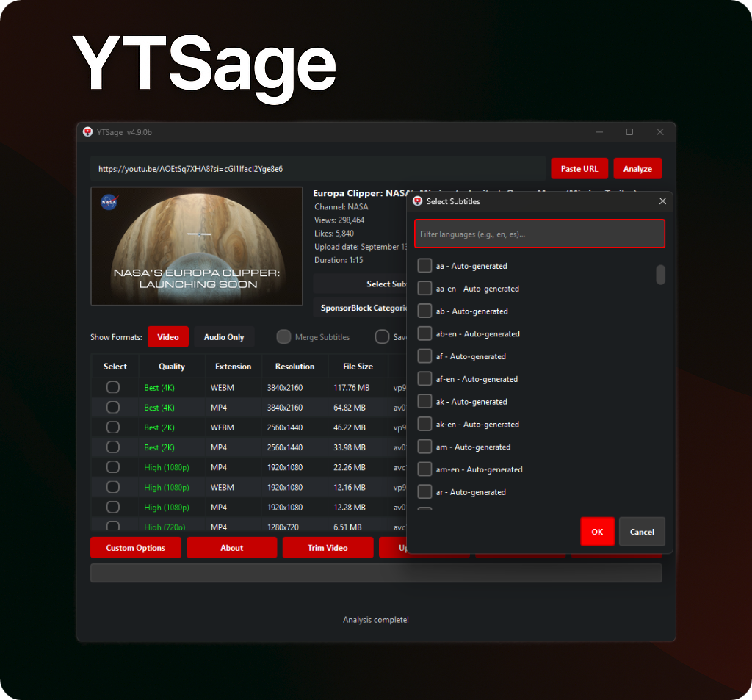Focus the Filter languages input field
This screenshot has width=752, height=700.
[540, 234]
